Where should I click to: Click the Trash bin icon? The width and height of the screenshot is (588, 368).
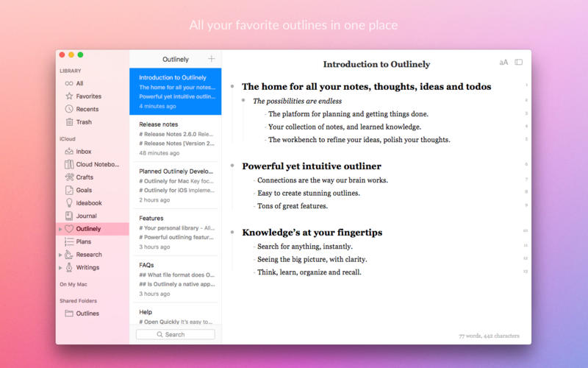point(69,122)
